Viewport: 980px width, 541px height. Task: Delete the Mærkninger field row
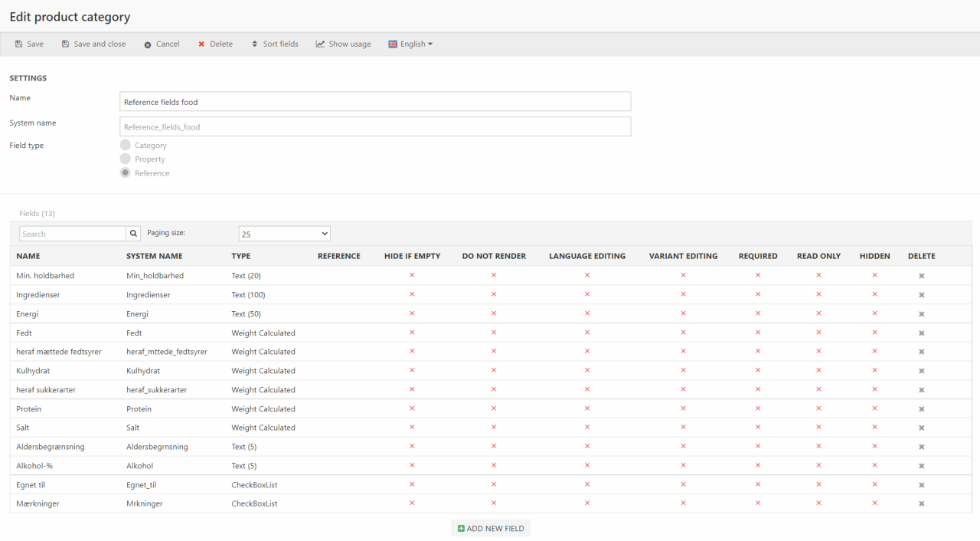point(921,504)
